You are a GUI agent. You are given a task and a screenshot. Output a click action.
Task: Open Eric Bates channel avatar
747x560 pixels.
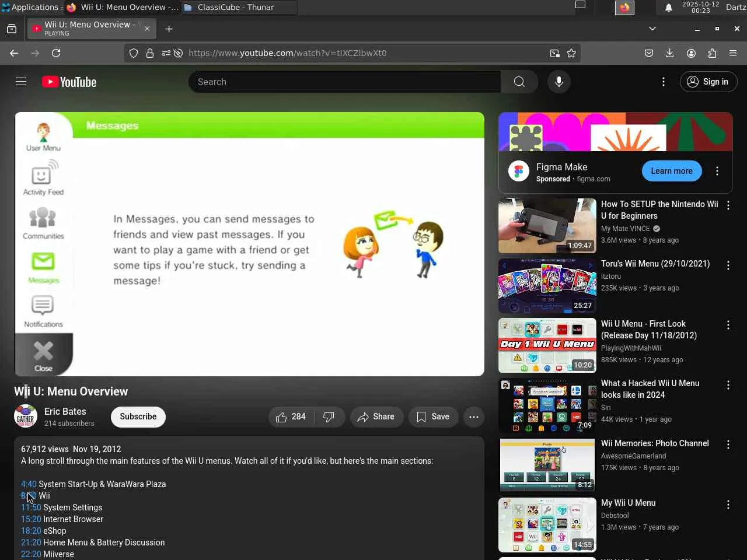[x=26, y=416]
